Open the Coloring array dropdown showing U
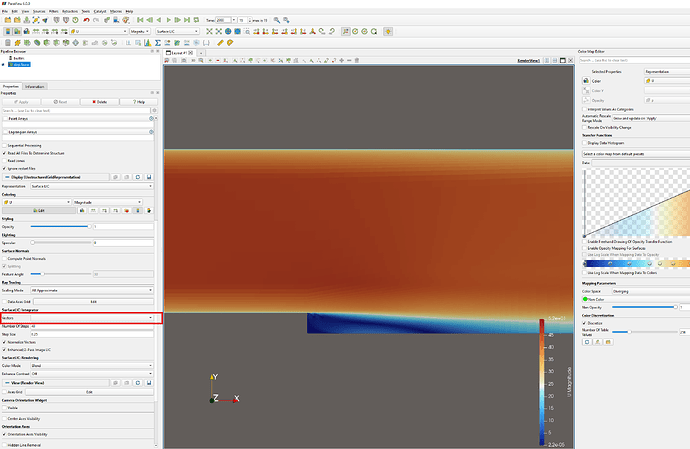Image resolution: width=690 pixels, height=449 pixels. tap(37, 202)
